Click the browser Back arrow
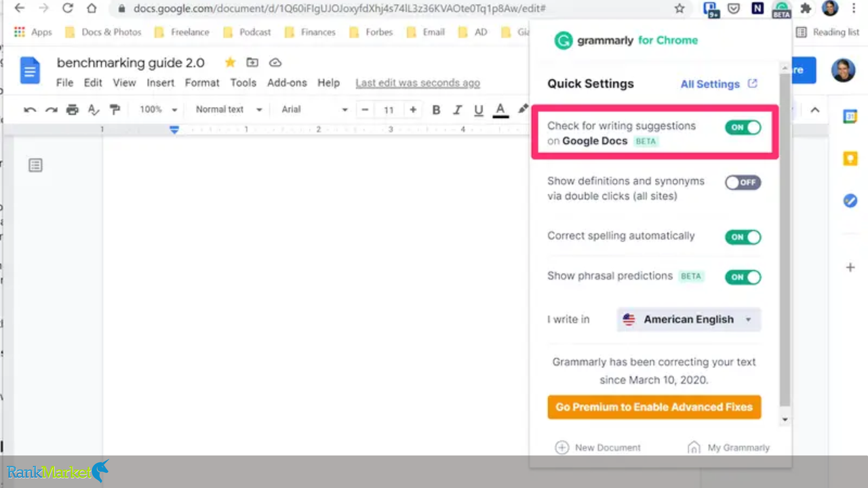The width and height of the screenshot is (868, 488). click(x=20, y=8)
